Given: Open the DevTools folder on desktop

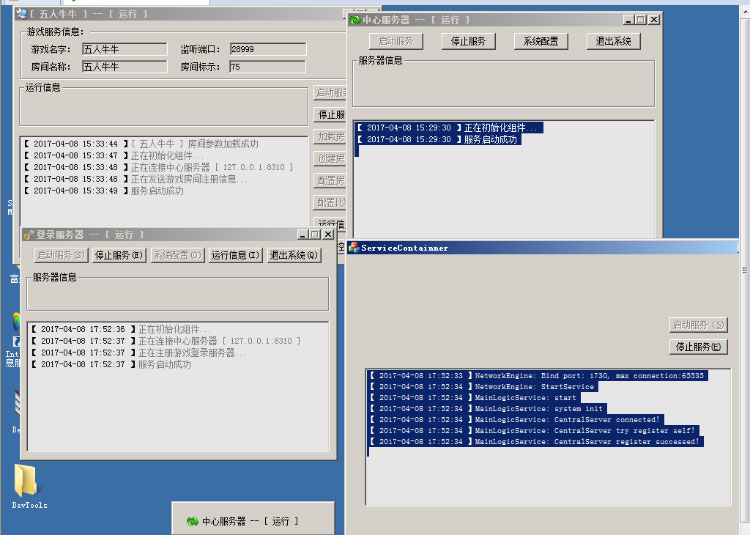Looking at the screenshot, I should 26,482.
